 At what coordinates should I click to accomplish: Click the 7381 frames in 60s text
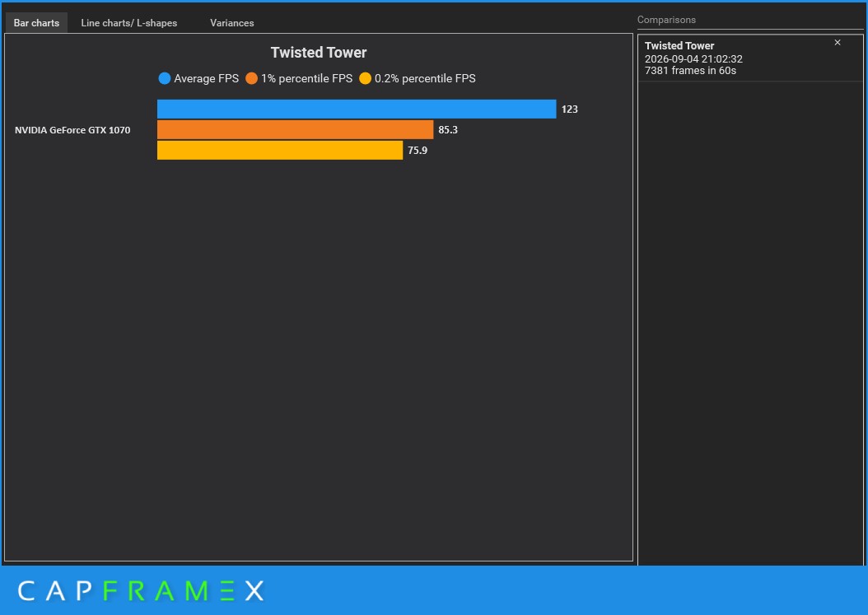click(x=690, y=70)
